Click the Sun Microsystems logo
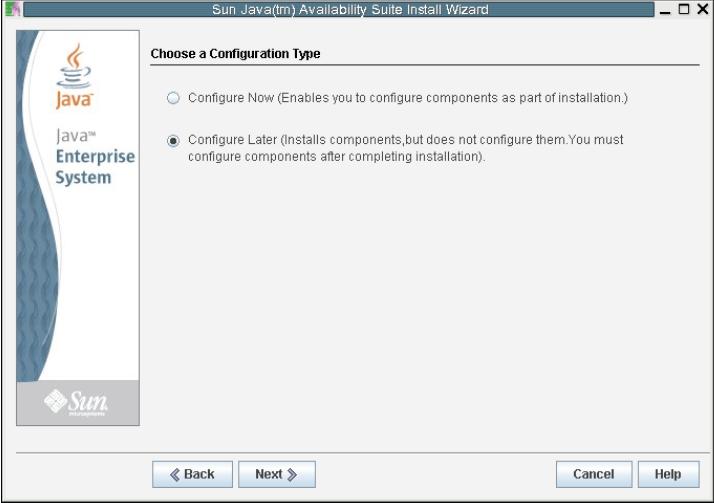The width and height of the screenshot is (714, 503). click(x=76, y=402)
